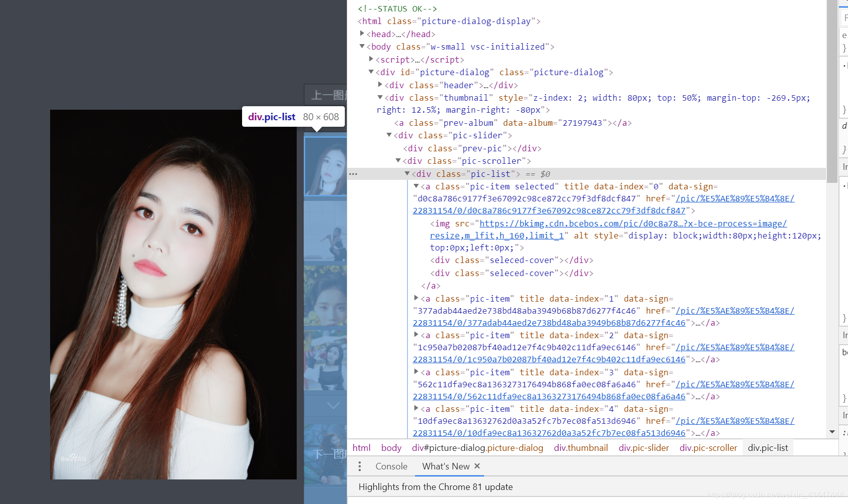Collapse the picture-dialog div node
848x504 pixels.
tap(371, 72)
